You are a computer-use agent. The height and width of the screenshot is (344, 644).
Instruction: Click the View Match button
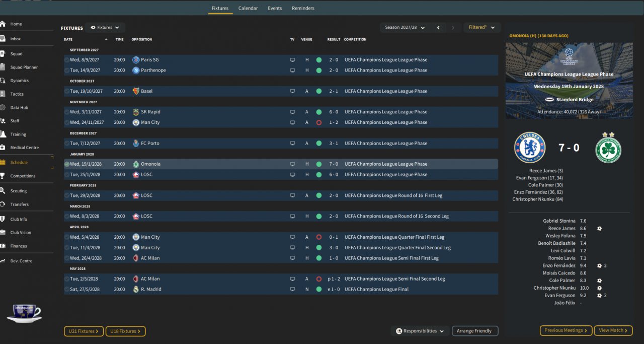click(614, 330)
